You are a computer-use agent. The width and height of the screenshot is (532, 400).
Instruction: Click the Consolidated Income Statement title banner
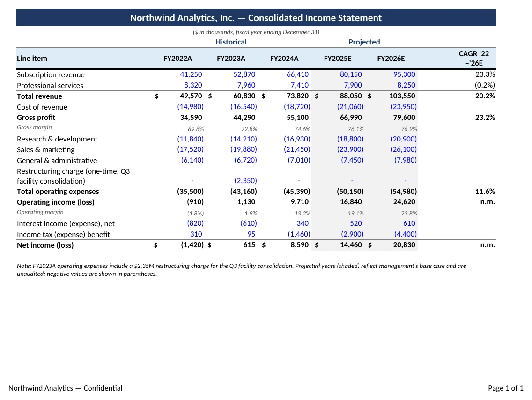pos(256,18)
